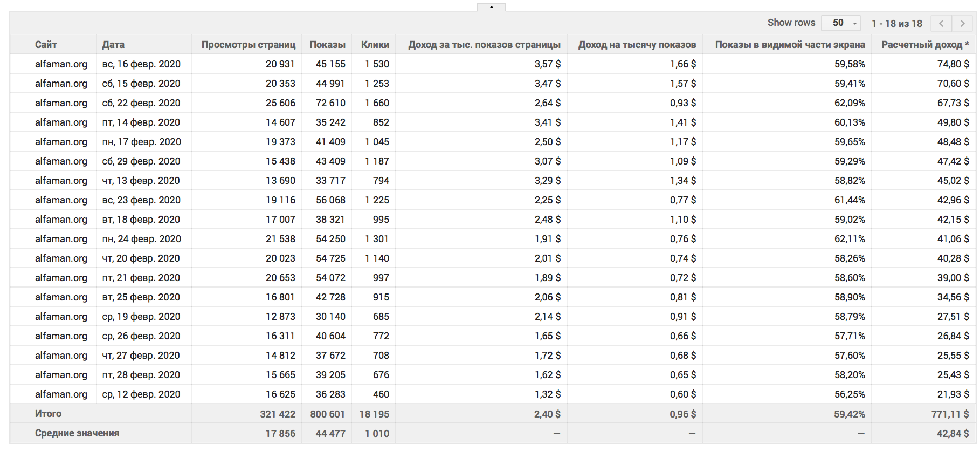Sort by the Показы column header
The image size is (980, 451).
point(327,45)
